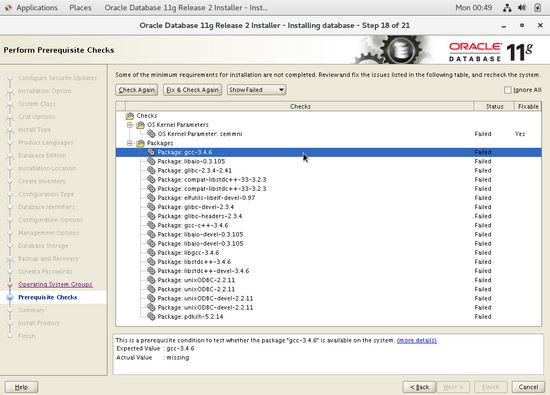Open the Show Failed dropdown
This screenshot has width=550, height=395.
pos(256,90)
